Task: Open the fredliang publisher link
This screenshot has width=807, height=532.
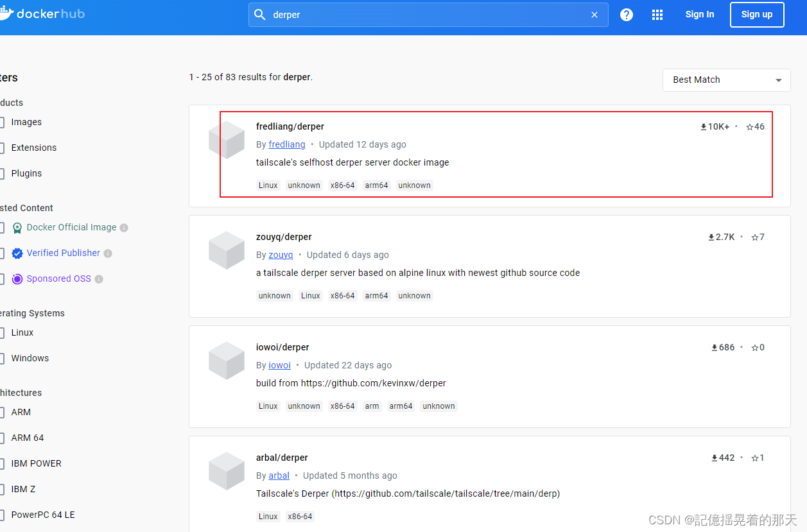Action: pyautogui.click(x=287, y=144)
